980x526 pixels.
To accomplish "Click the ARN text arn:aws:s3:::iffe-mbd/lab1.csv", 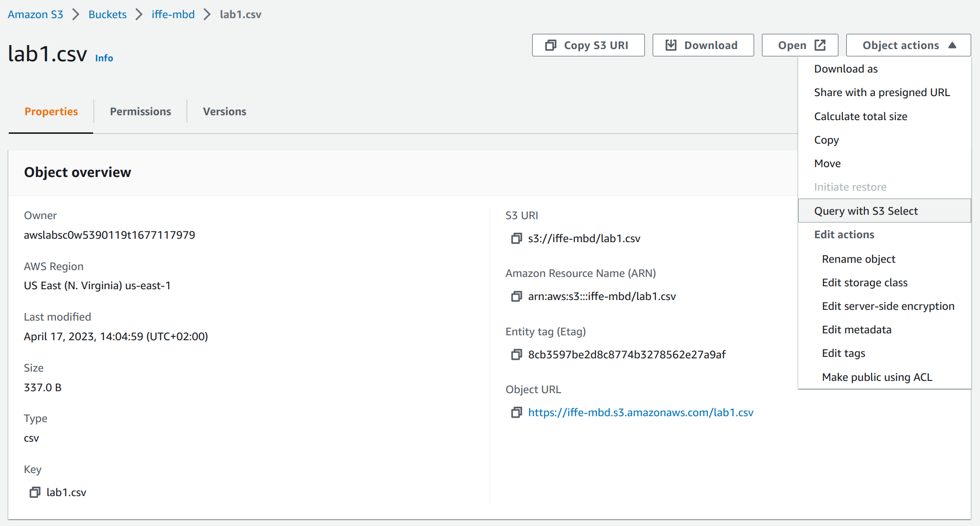I will (602, 296).
